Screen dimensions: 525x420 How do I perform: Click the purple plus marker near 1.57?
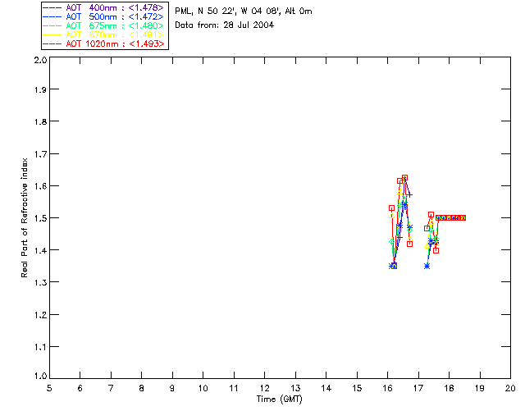(409, 194)
